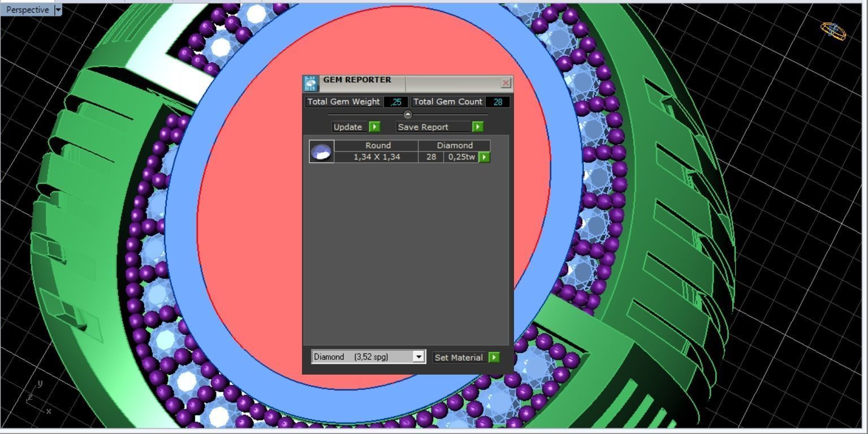Click the green Save Report arrow

pos(478,127)
